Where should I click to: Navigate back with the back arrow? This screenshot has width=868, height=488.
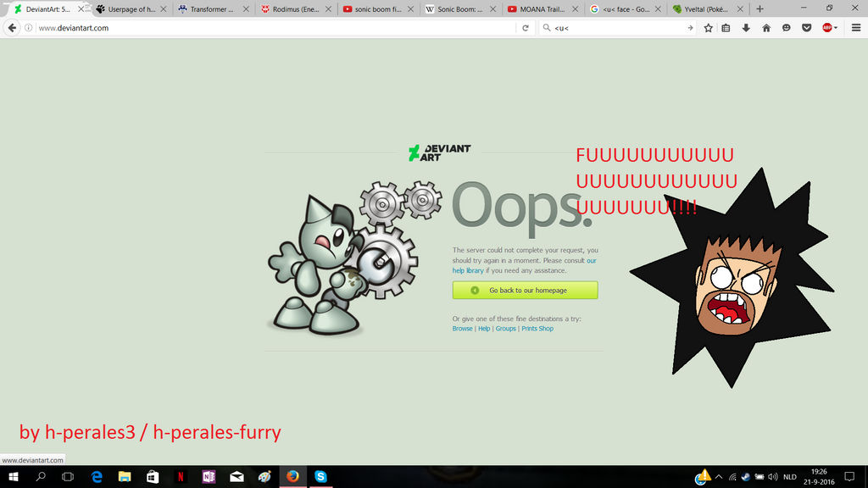click(x=10, y=26)
